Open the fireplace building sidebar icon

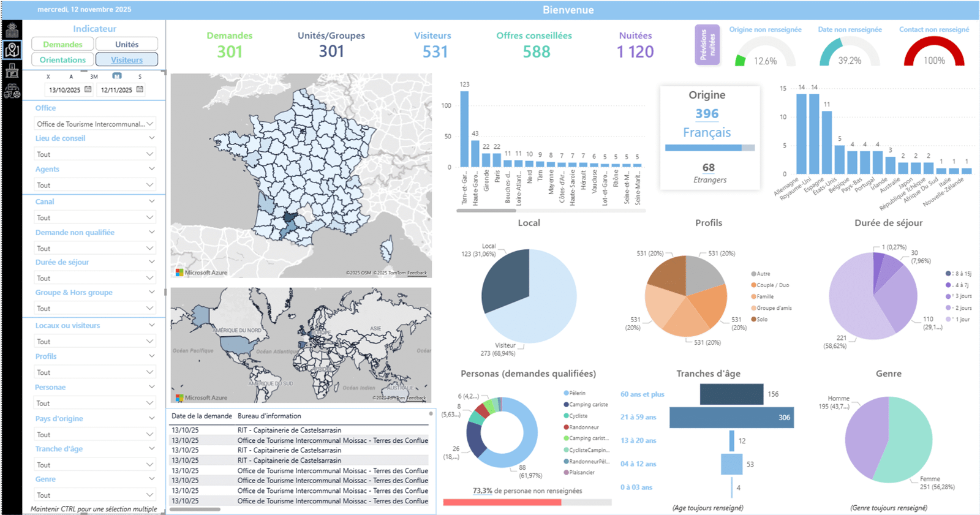(x=12, y=70)
